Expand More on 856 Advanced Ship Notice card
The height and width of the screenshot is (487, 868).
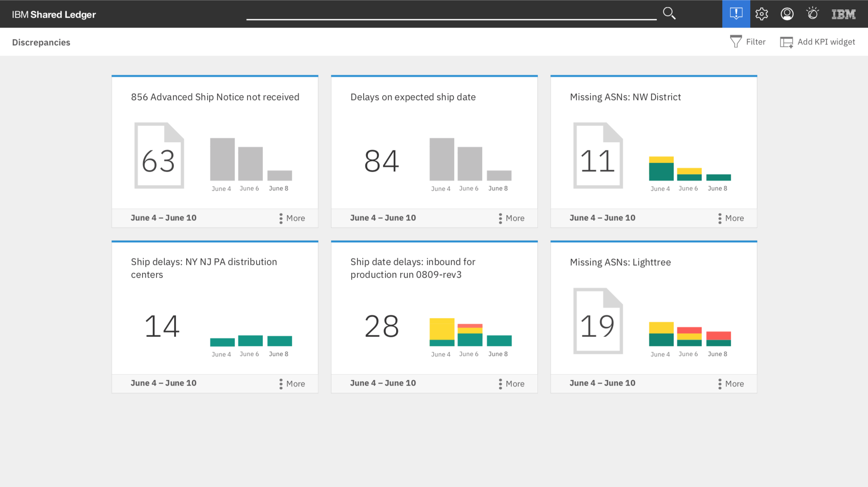[292, 218]
